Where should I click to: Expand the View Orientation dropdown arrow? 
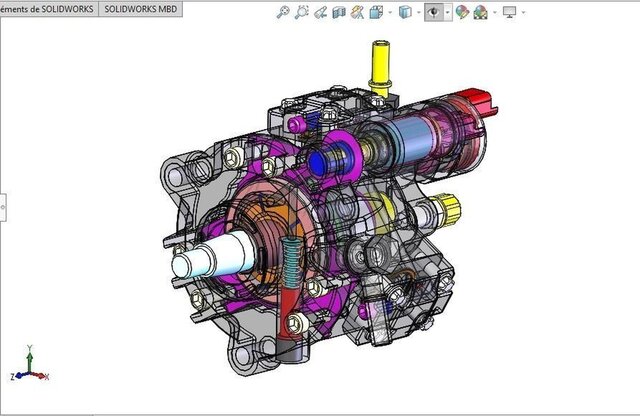tap(388, 12)
